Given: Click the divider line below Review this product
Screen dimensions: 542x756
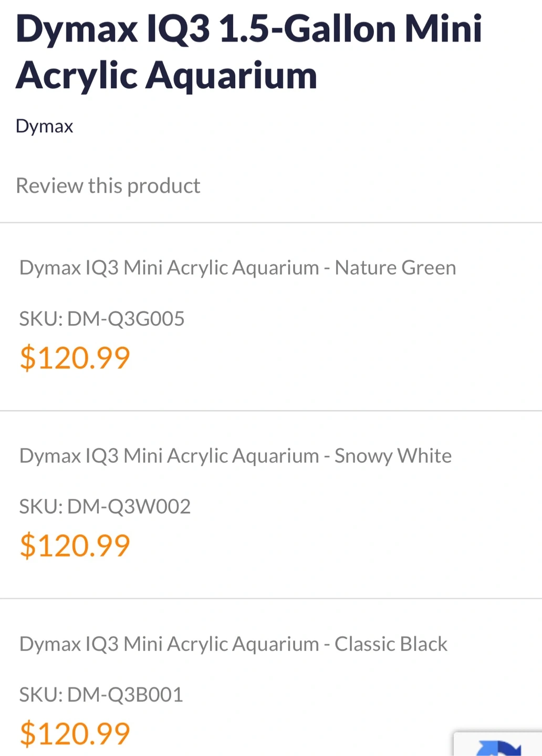Looking at the screenshot, I should pos(271,223).
